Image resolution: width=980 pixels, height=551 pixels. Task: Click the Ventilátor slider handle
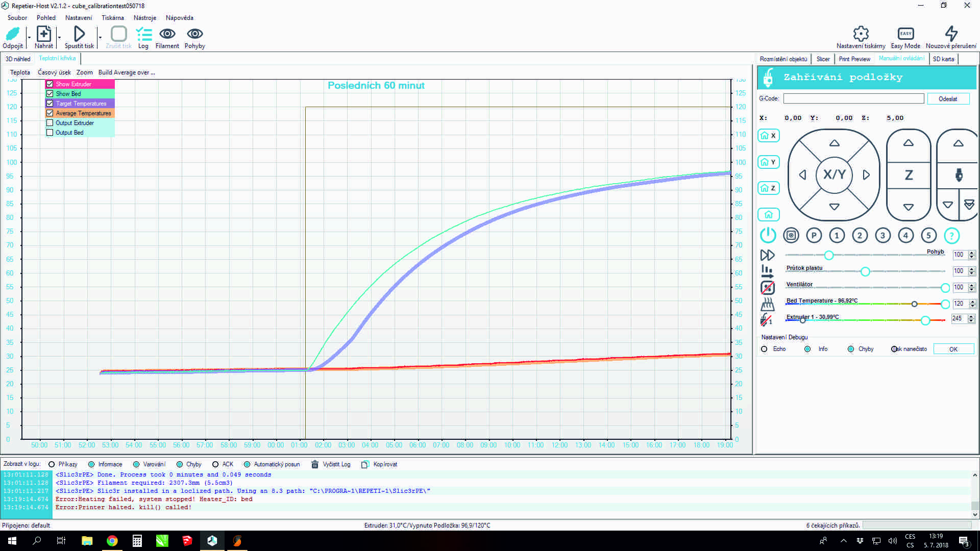945,288
